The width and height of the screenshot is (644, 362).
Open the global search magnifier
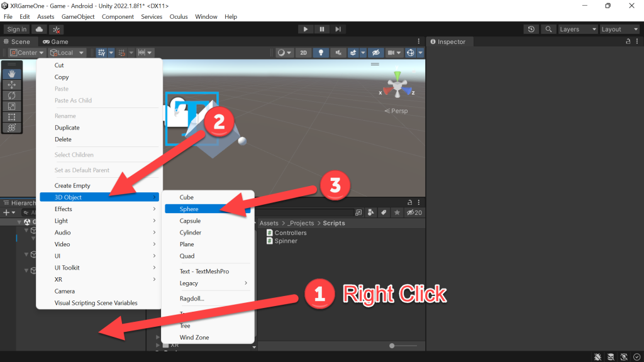(548, 29)
